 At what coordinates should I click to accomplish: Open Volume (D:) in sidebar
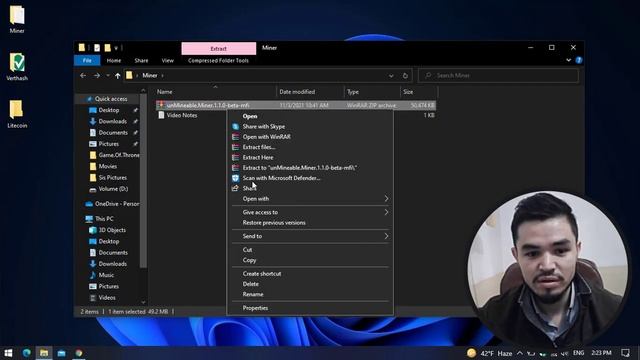point(113,189)
